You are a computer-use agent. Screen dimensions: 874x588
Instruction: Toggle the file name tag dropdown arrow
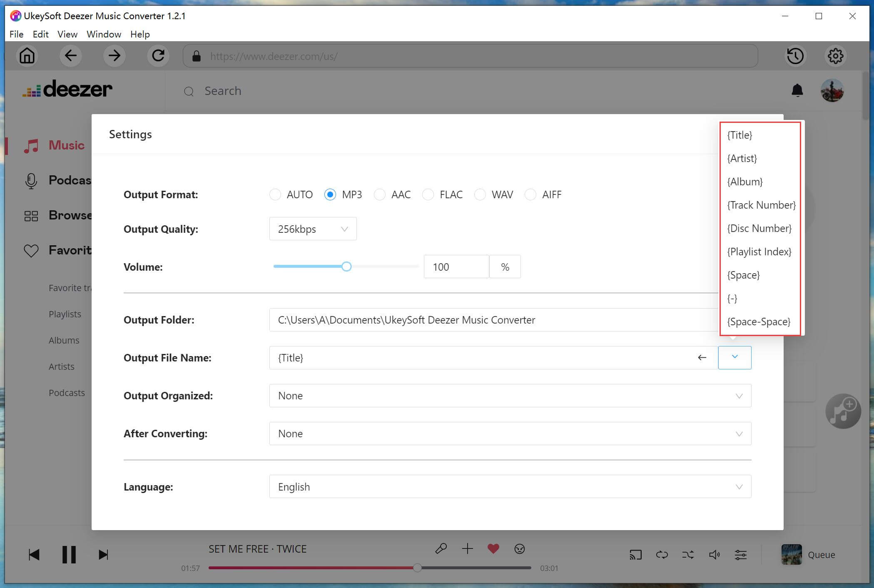pos(735,357)
